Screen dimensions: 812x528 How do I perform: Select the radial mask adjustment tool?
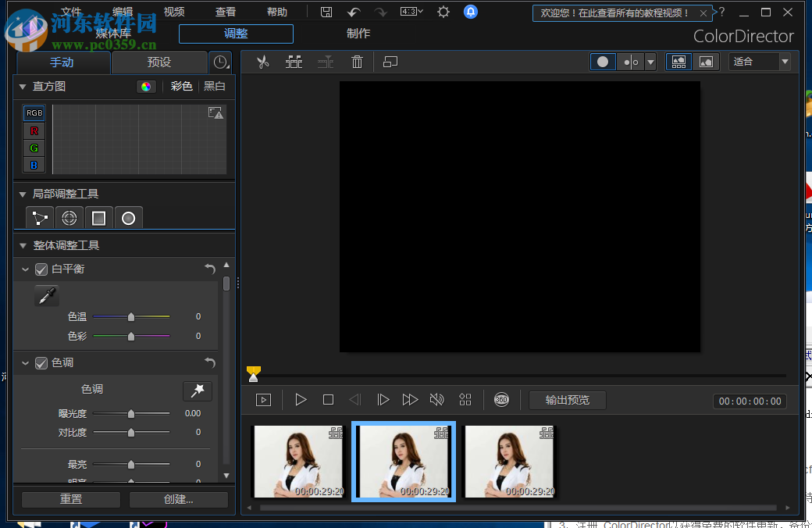tap(128, 217)
